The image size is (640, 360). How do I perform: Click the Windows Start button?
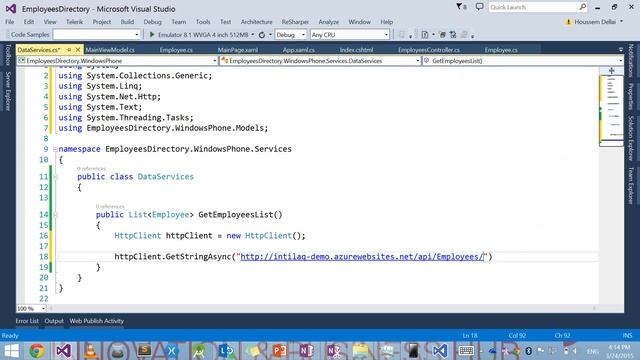[11, 351]
